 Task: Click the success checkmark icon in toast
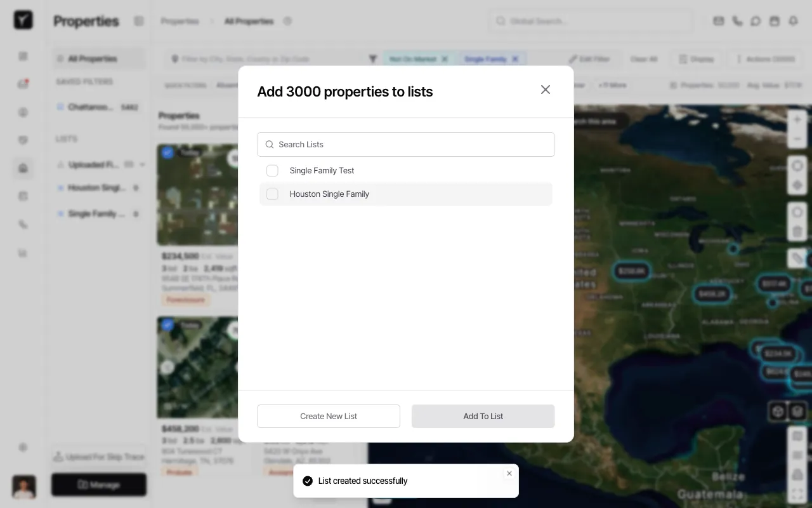[x=308, y=481]
